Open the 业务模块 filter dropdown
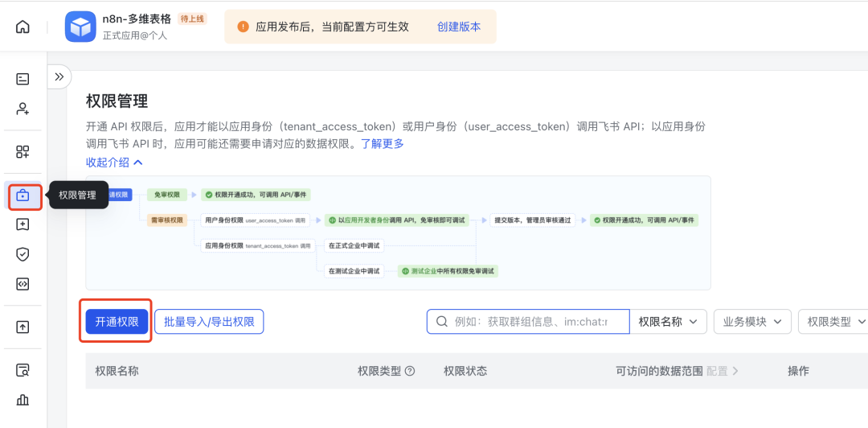The height and width of the screenshot is (428, 868). click(752, 322)
